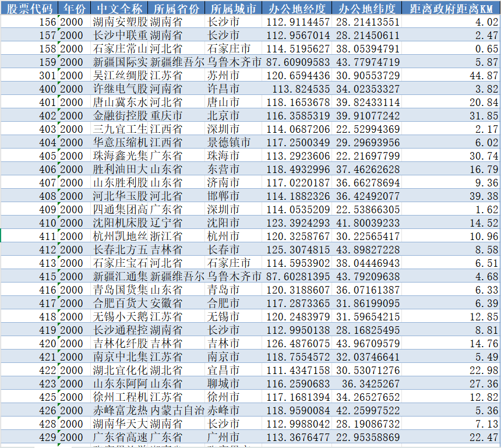Select the 中文全称 header cell
Screen dimensions: 501x448
(119, 9)
